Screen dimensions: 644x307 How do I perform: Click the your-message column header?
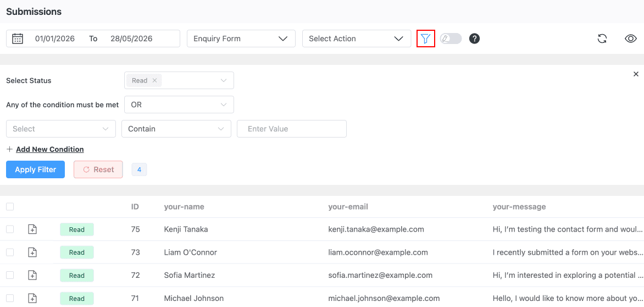[519, 207]
